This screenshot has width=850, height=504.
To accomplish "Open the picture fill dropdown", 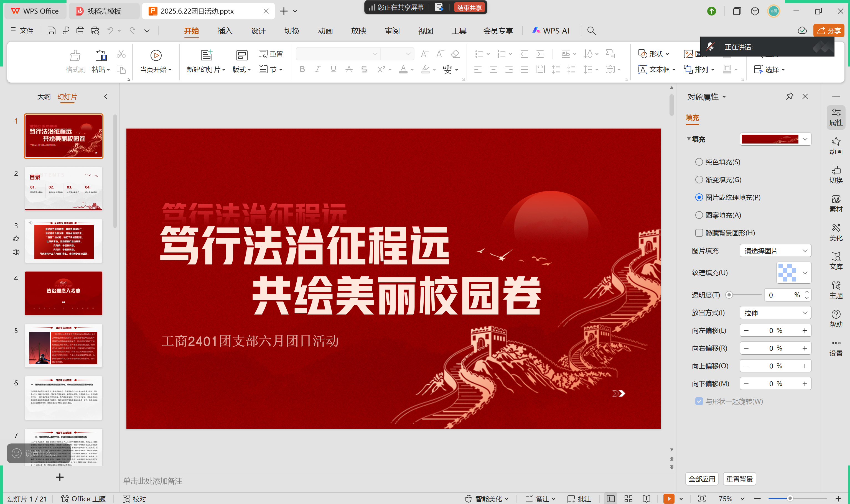I will point(775,251).
